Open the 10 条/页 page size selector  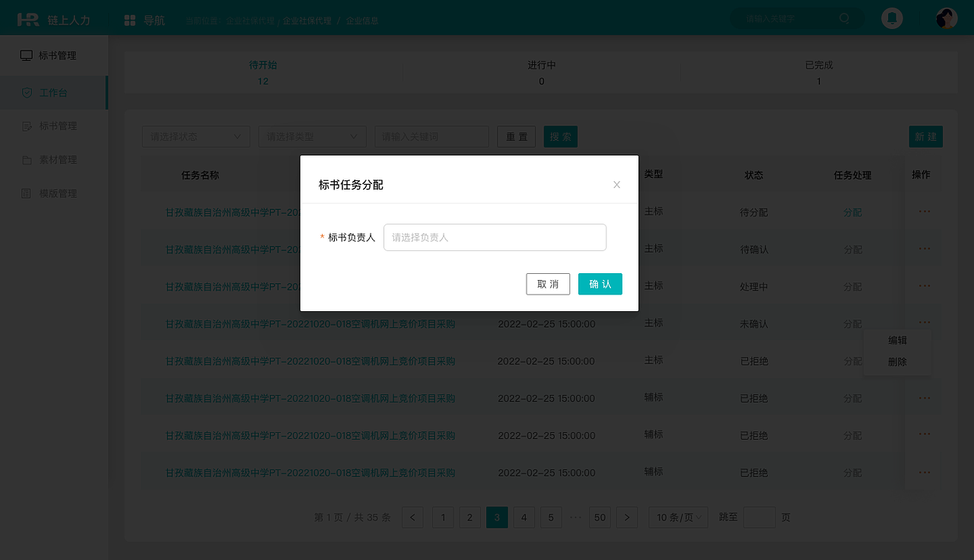tap(677, 517)
